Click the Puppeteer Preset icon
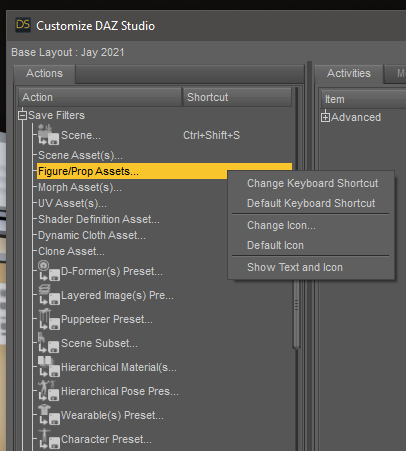Image resolution: width=406 pixels, height=451 pixels. pyautogui.click(x=49, y=319)
